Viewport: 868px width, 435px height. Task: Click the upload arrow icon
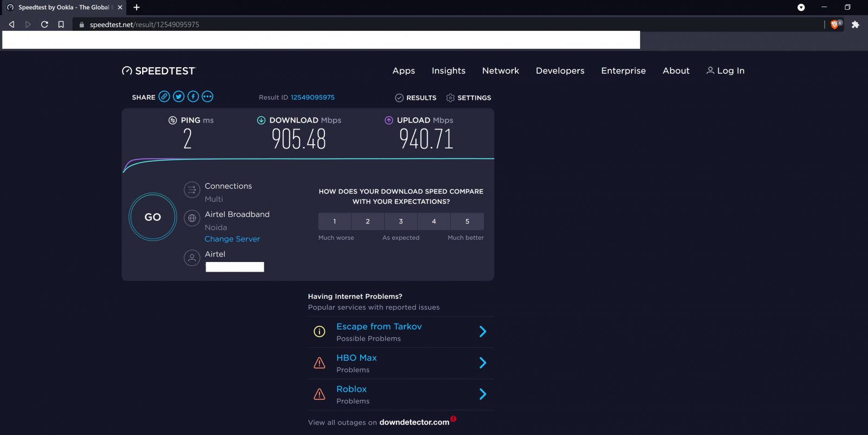pyautogui.click(x=388, y=120)
